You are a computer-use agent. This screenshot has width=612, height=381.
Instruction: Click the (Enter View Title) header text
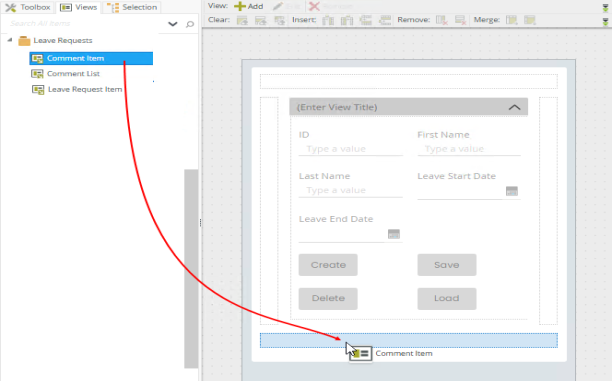coord(337,107)
